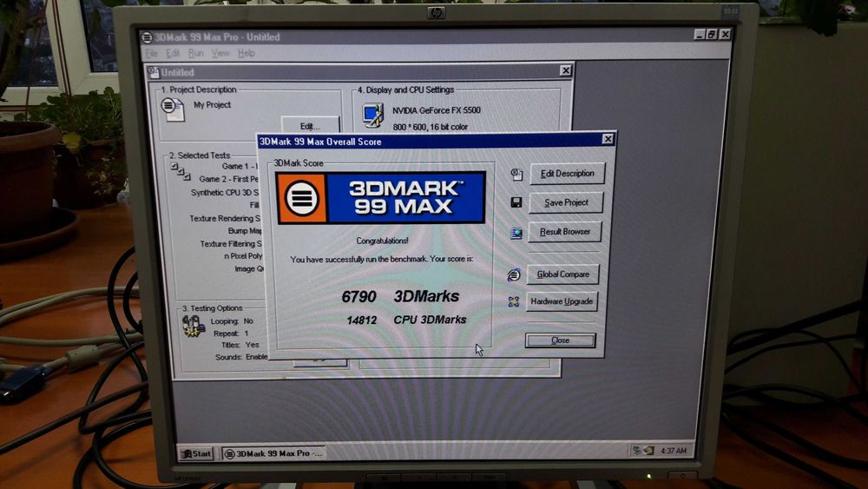The height and width of the screenshot is (489, 868).
Task: Restore down the main 3DMark window
Action: coord(712,35)
